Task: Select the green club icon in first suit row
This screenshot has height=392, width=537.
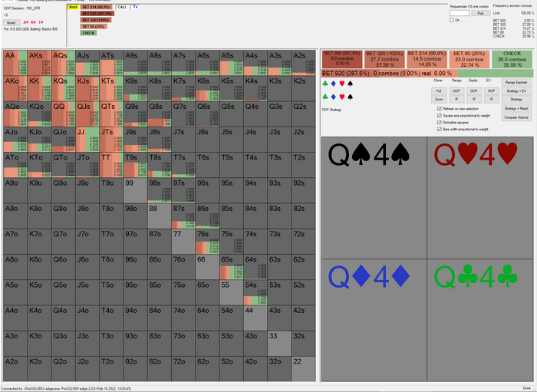Action: [325, 84]
